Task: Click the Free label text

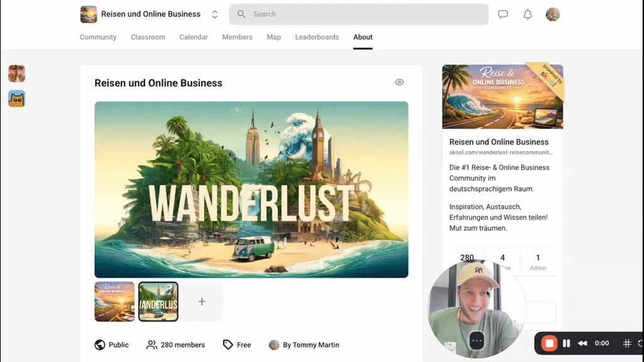Action: [243, 345]
